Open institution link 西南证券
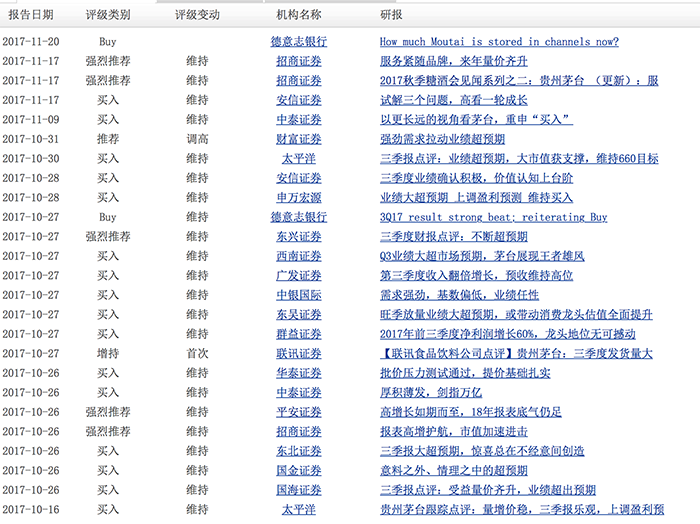Image resolution: width=700 pixels, height=524 pixels. [299, 256]
